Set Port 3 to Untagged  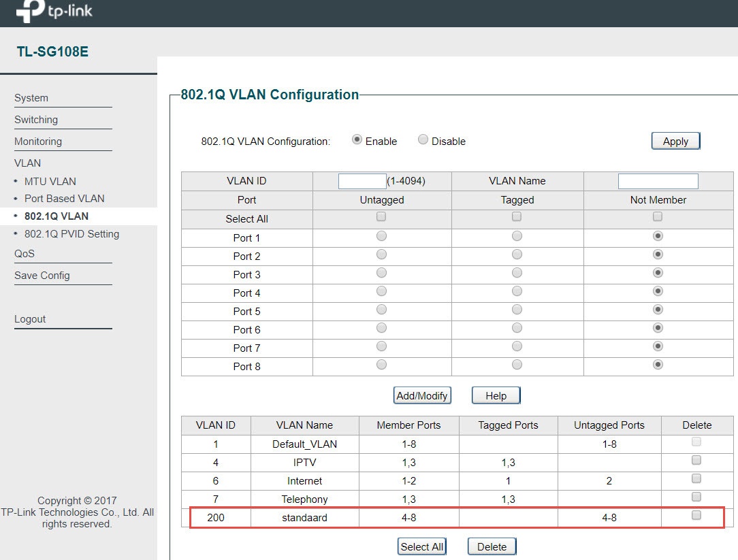[382, 273]
